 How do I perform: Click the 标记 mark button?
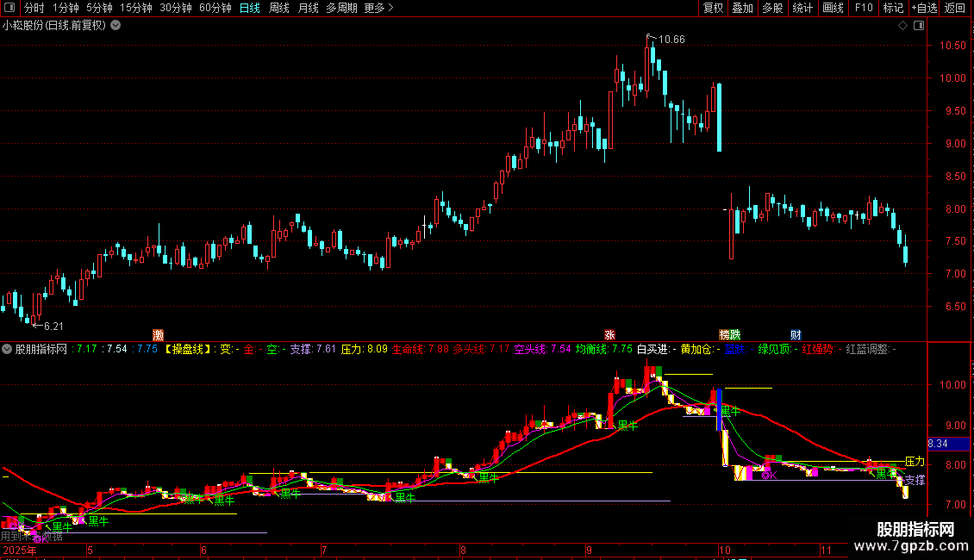[x=893, y=8]
